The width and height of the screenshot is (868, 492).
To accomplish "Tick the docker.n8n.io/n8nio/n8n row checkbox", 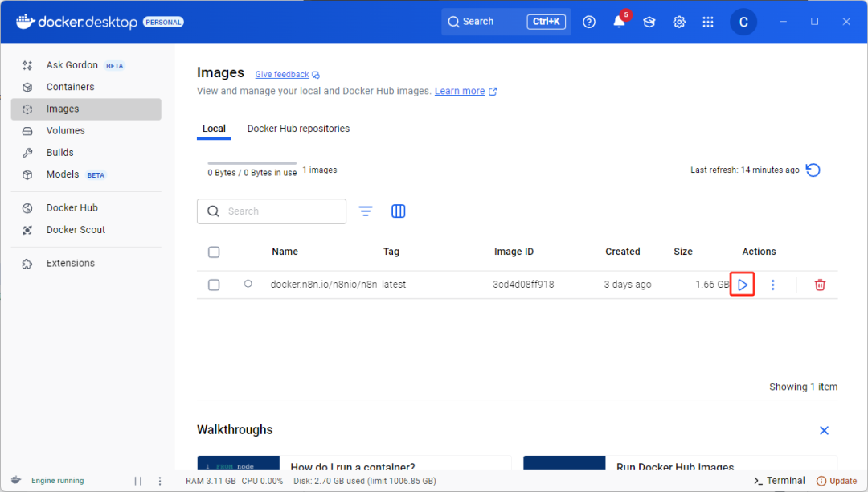I will coord(214,285).
